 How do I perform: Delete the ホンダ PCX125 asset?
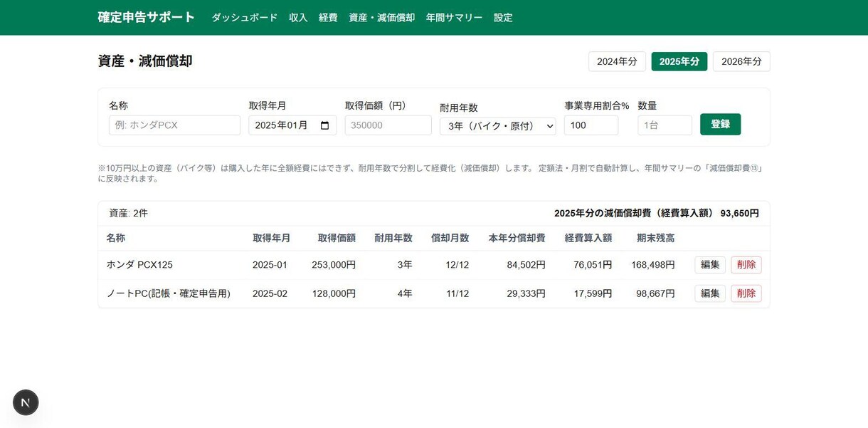click(x=746, y=265)
